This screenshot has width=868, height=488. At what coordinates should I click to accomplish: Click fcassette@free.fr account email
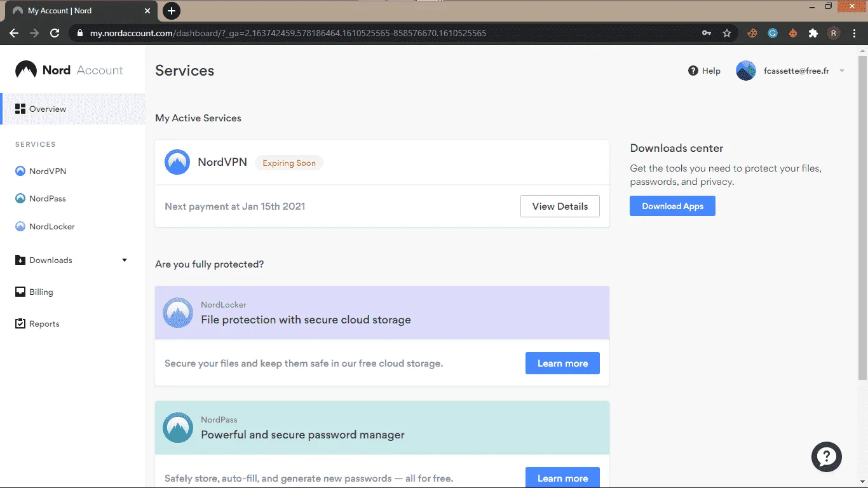click(796, 71)
